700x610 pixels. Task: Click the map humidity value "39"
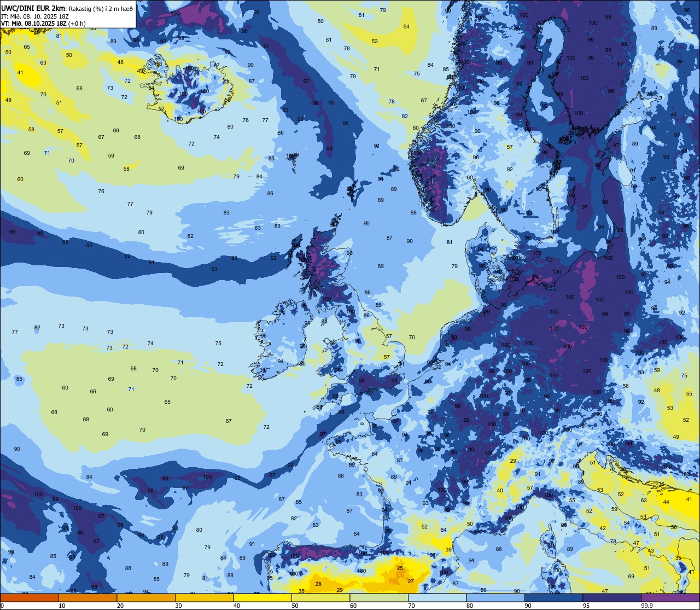(448, 550)
